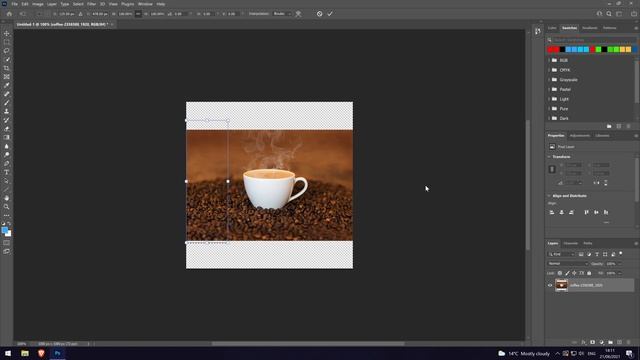Select the Pen tool
The image size is (640, 360).
(7, 164)
